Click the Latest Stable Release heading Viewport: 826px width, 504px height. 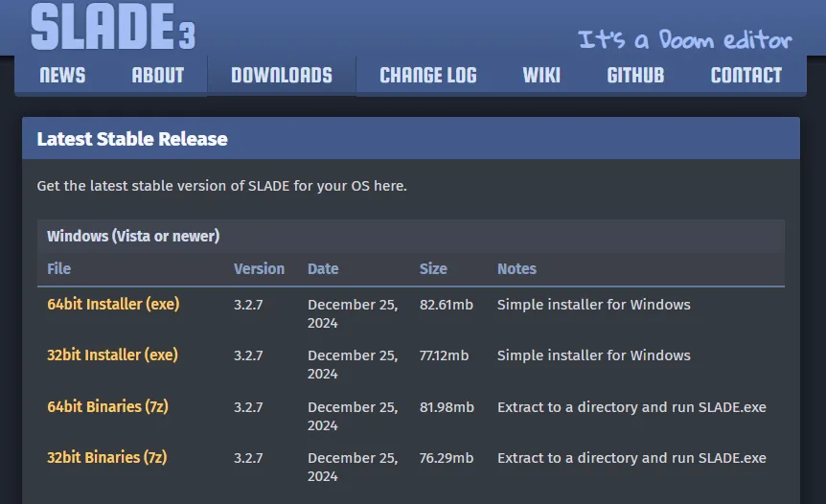(132, 139)
